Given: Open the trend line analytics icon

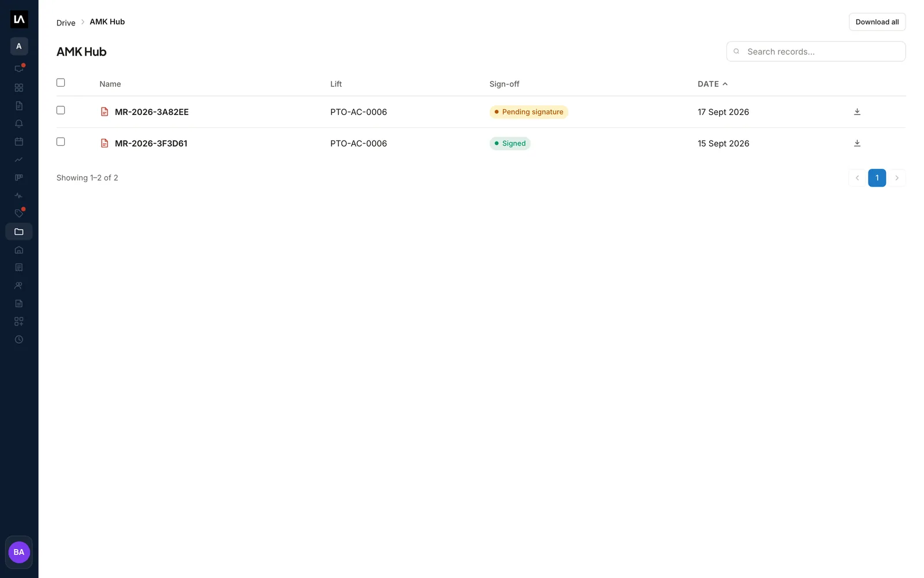Looking at the screenshot, I should point(19,160).
